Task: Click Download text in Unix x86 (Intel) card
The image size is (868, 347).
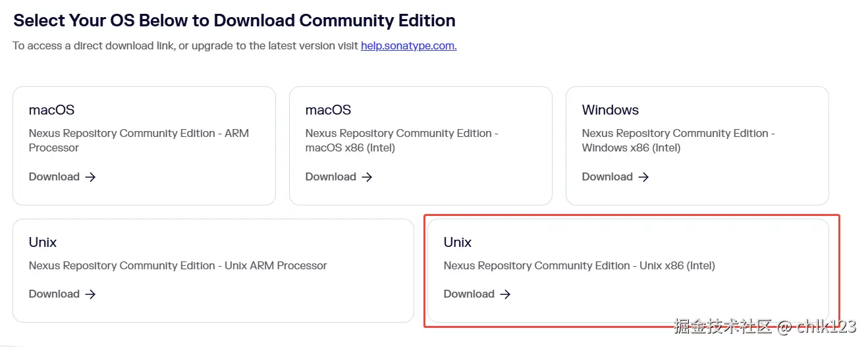Action: click(469, 294)
